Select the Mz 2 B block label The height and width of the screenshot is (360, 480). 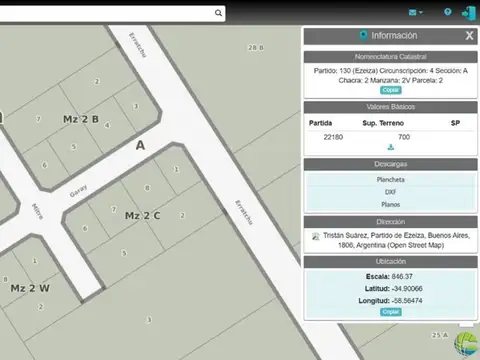[81, 119]
